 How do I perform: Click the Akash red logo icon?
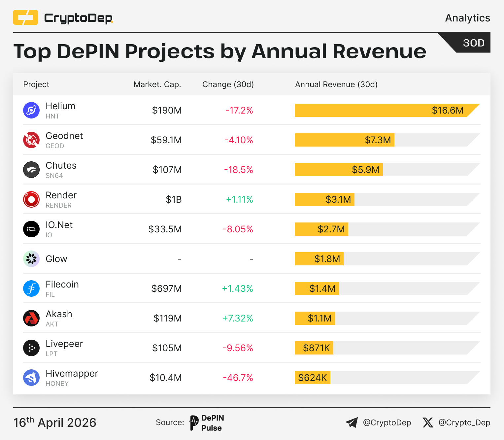pos(31,318)
